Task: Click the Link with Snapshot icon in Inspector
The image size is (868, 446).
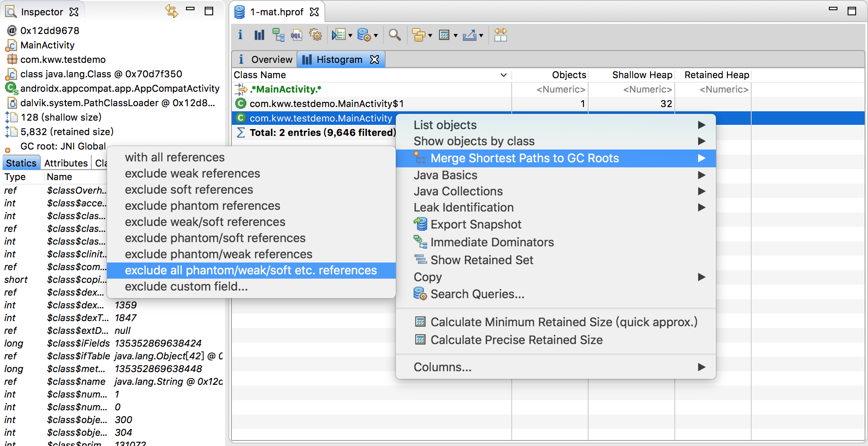Action: [x=172, y=11]
